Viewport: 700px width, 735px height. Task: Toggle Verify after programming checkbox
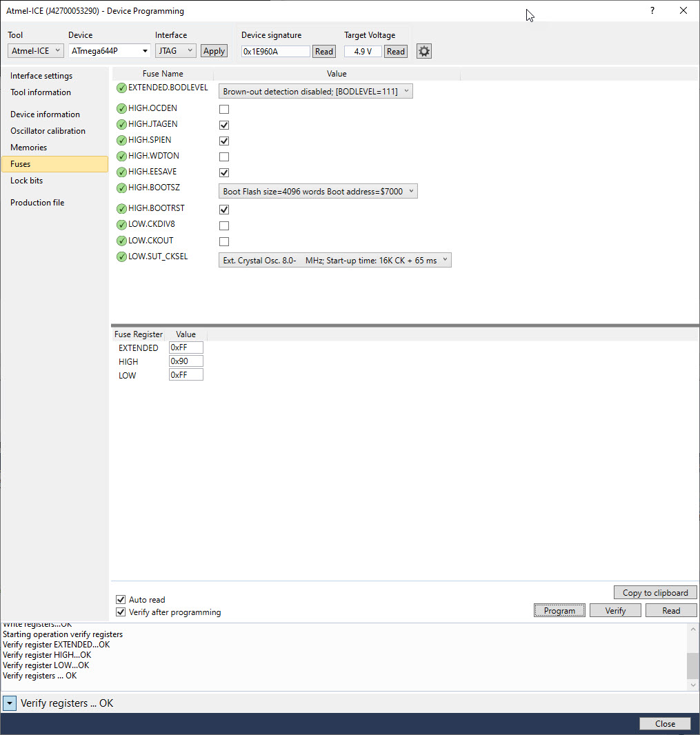point(121,612)
